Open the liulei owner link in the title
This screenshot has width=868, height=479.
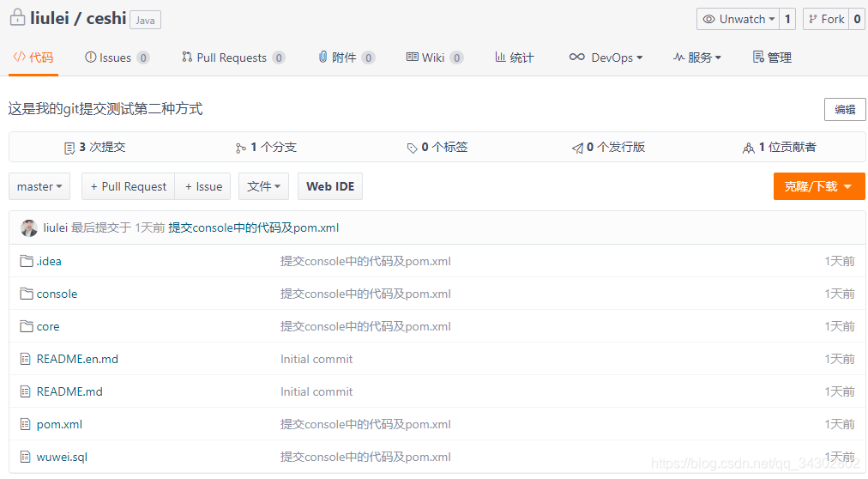click(x=49, y=18)
